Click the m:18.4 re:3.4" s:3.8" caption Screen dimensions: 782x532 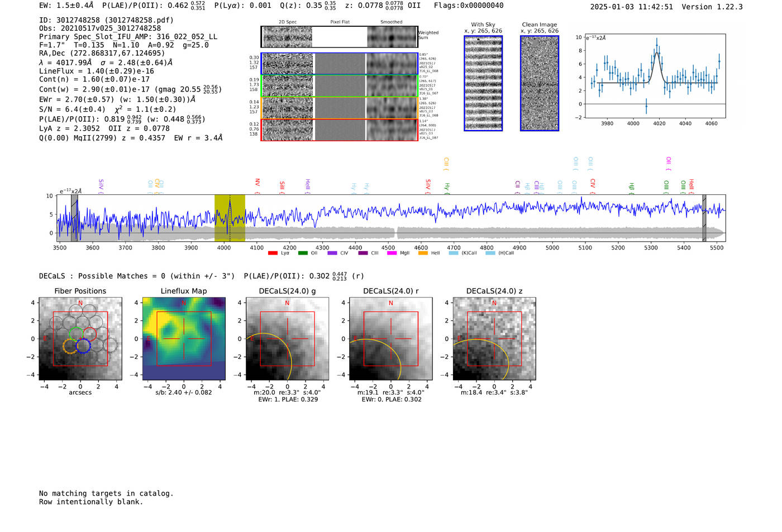click(494, 392)
